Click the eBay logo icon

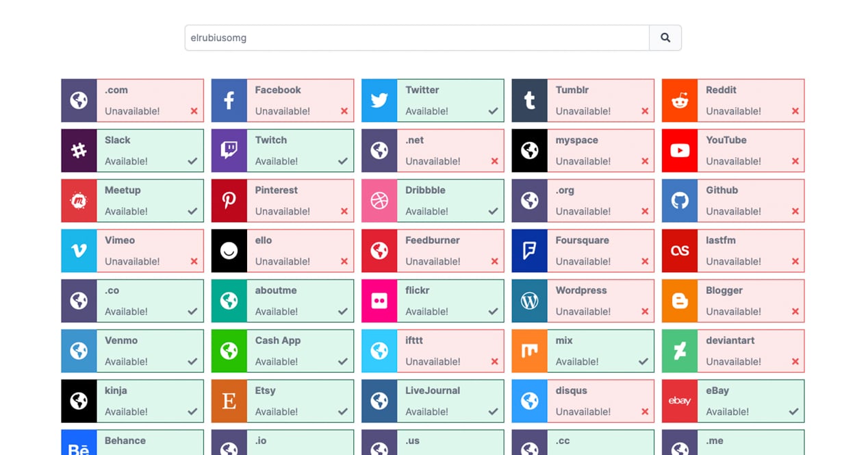click(x=679, y=401)
